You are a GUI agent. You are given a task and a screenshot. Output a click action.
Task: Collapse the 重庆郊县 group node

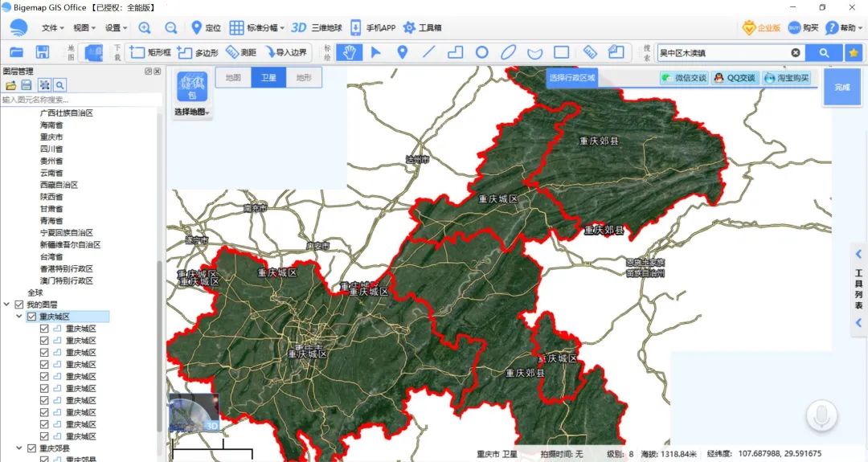coord(18,448)
